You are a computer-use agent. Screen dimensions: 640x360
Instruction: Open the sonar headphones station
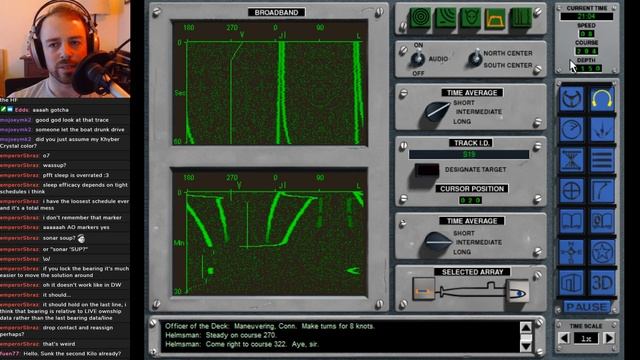click(x=602, y=98)
